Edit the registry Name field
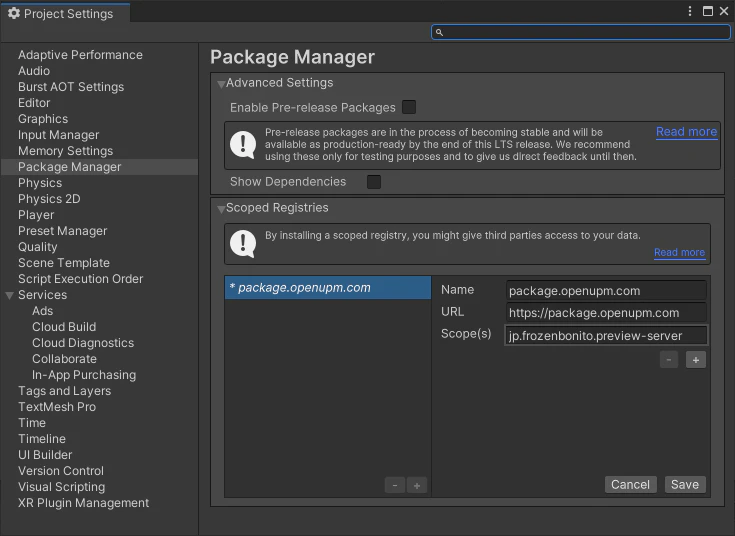 point(606,291)
